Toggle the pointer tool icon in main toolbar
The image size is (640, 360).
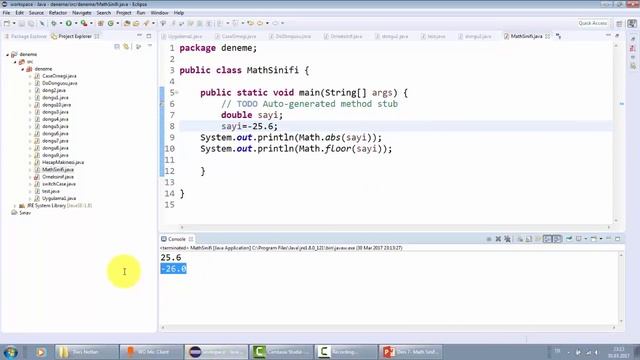(x=42, y=23)
